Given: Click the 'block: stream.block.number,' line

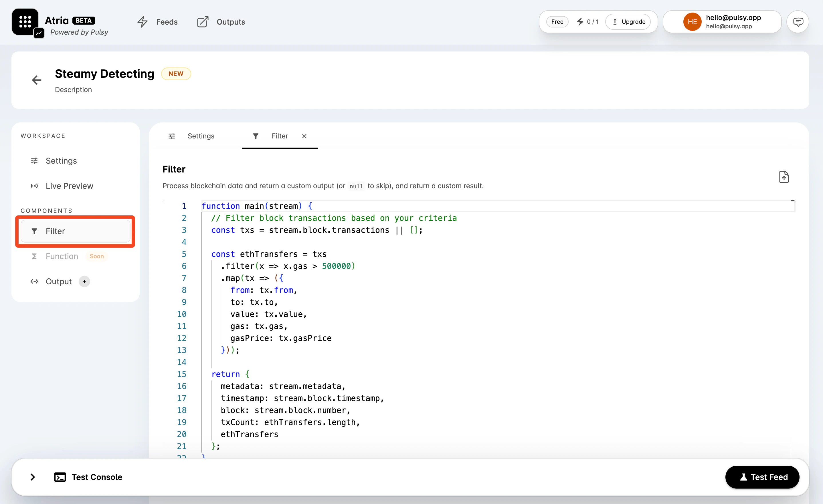Looking at the screenshot, I should point(285,410).
